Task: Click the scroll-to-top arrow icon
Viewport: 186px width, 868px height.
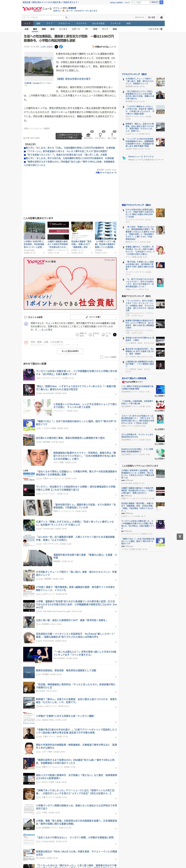Action: point(180,537)
